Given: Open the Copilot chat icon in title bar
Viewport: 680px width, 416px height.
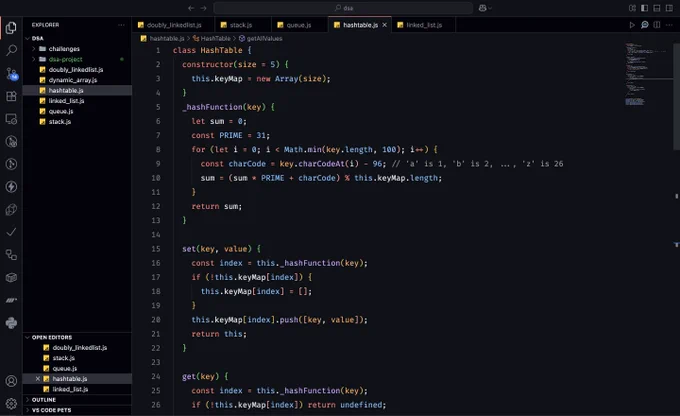Looking at the screenshot, I should coord(482,8).
